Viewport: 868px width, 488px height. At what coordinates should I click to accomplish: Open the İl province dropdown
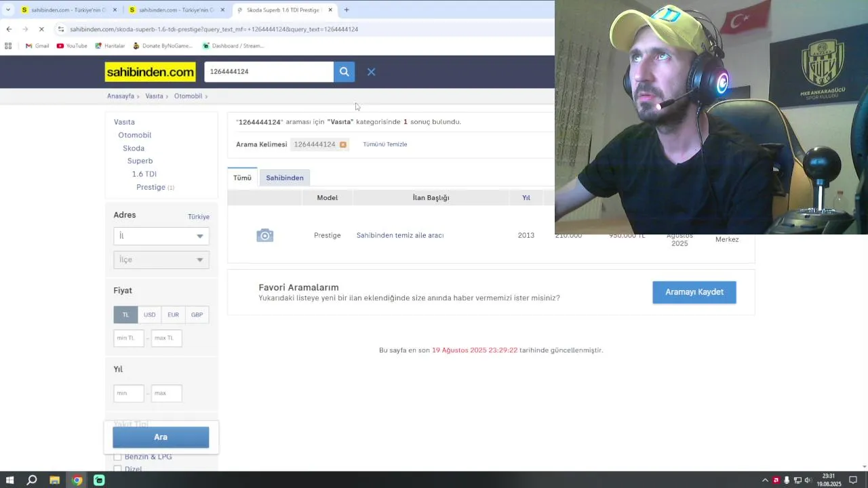[161, 236]
